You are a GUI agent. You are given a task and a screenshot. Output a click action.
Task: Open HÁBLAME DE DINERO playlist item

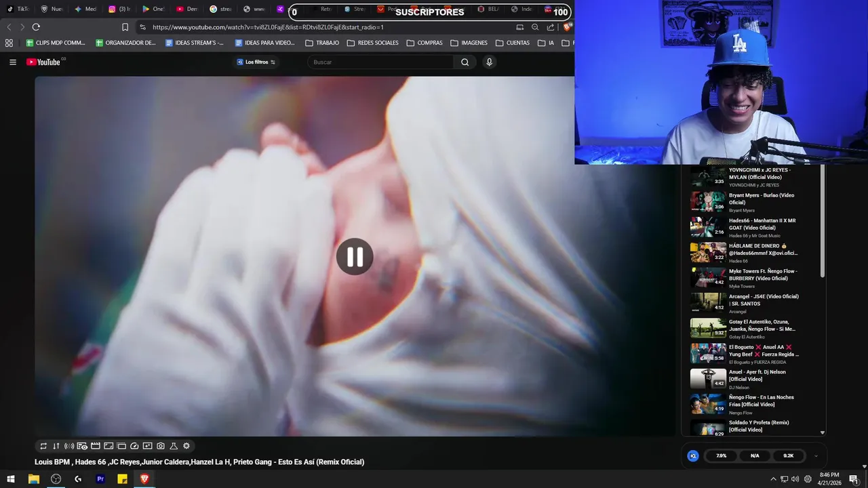(745, 253)
